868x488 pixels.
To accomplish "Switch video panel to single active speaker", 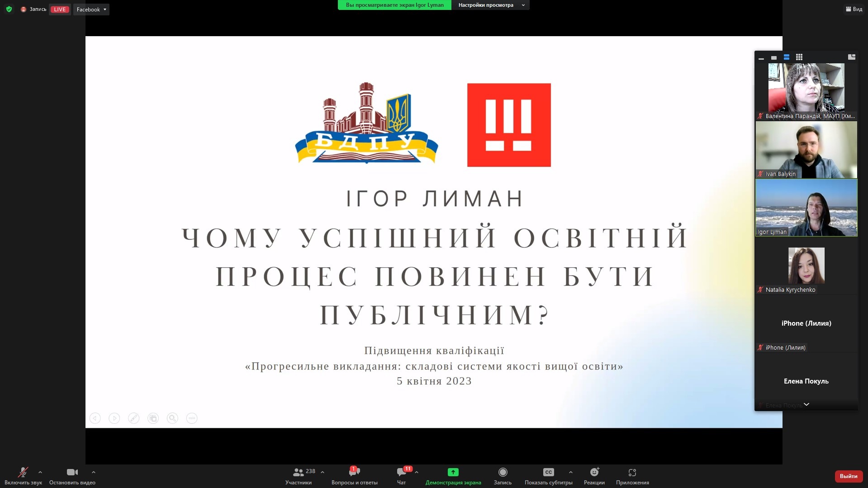I will tap(774, 57).
